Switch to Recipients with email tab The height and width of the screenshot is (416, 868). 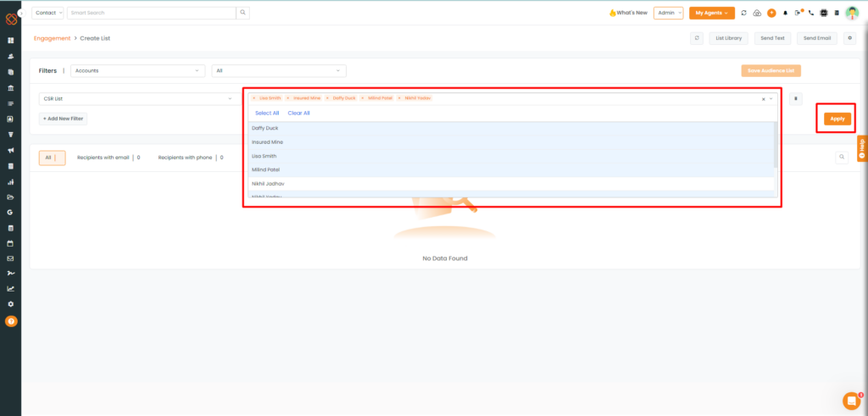(108, 158)
